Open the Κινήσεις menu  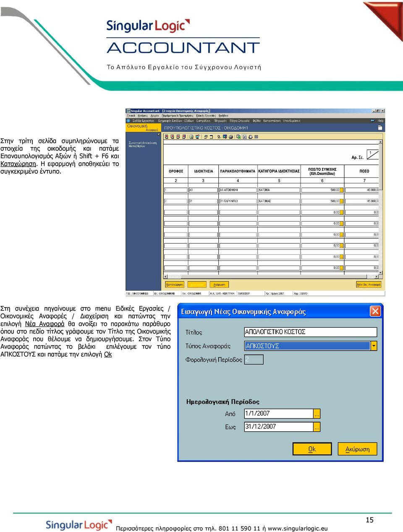pyautogui.click(x=143, y=116)
